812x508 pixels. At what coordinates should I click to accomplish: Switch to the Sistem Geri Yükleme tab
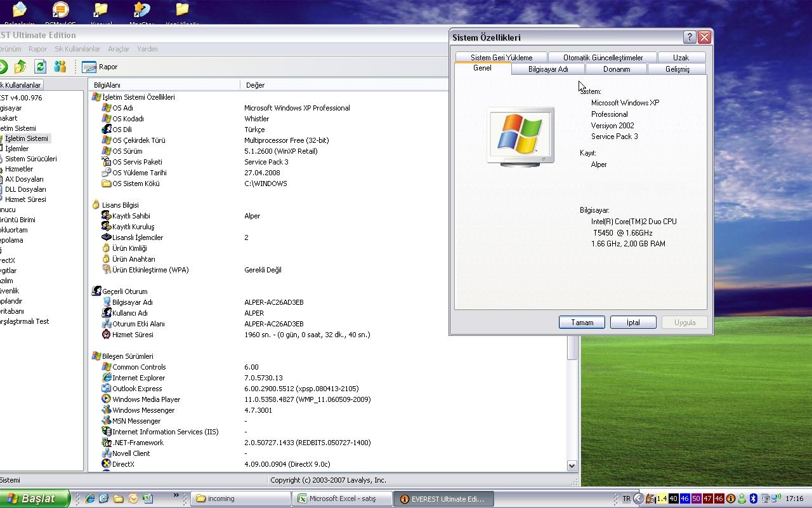(501, 58)
